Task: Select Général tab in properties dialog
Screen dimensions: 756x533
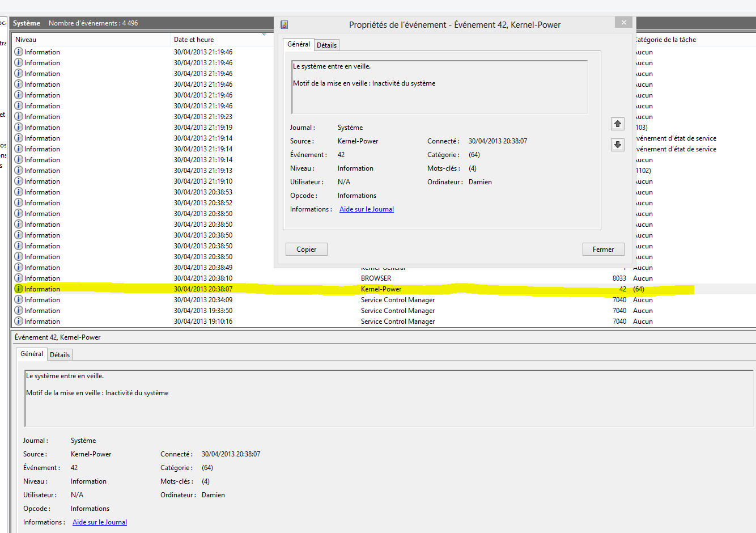Action: coord(298,44)
